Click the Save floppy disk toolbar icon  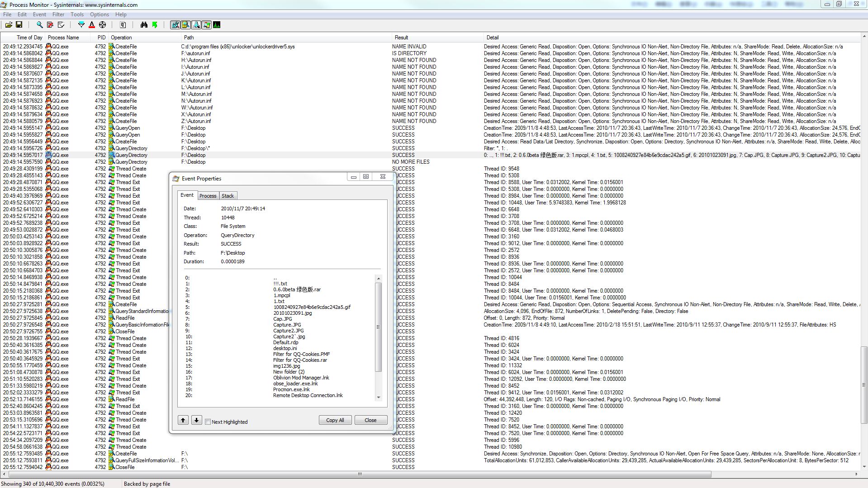[19, 25]
